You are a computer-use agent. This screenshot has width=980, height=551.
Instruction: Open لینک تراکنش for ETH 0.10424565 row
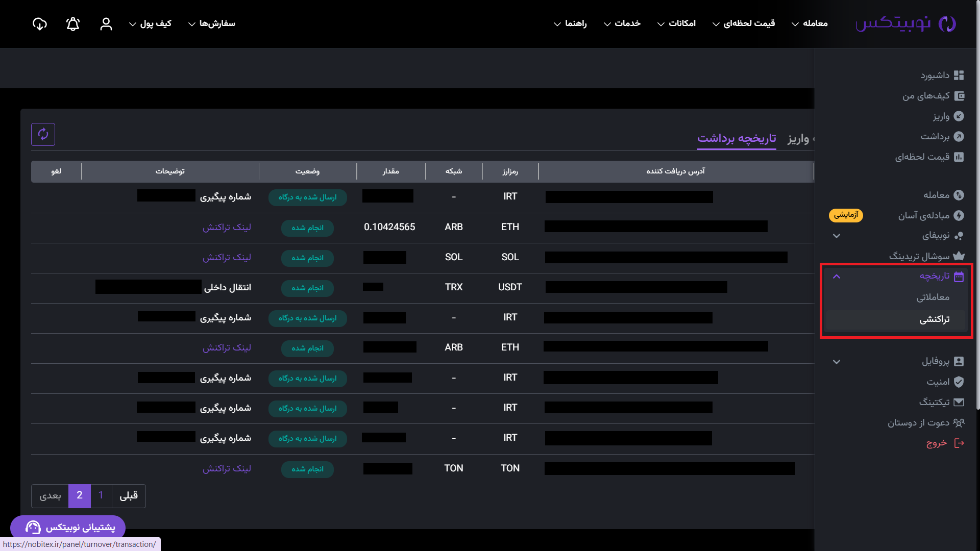pyautogui.click(x=227, y=227)
